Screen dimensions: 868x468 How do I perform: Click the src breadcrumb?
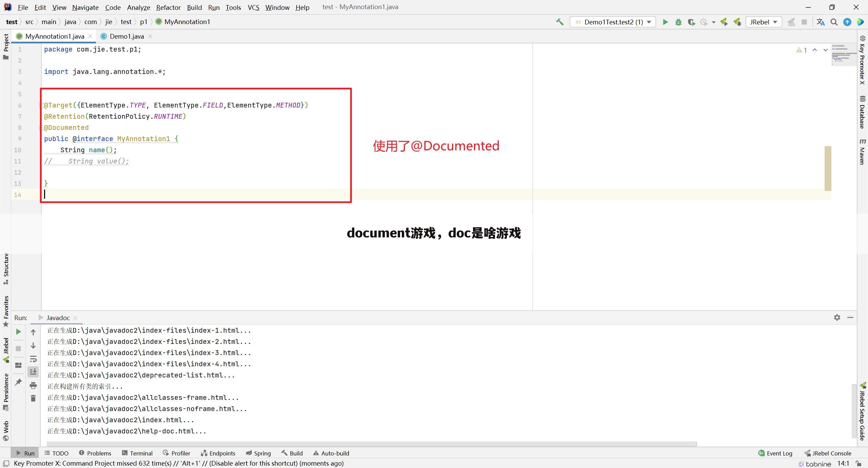29,22
